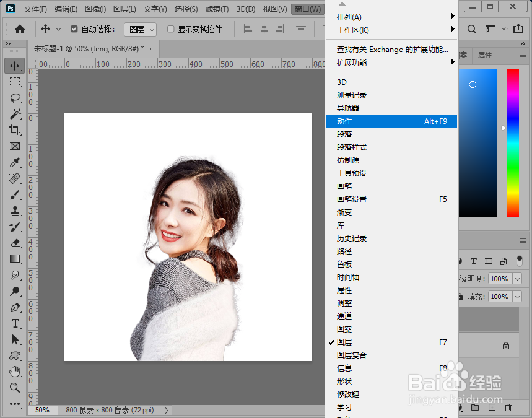Align horizontal centers icon
The image size is (532, 418).
(x=264, y=30)
